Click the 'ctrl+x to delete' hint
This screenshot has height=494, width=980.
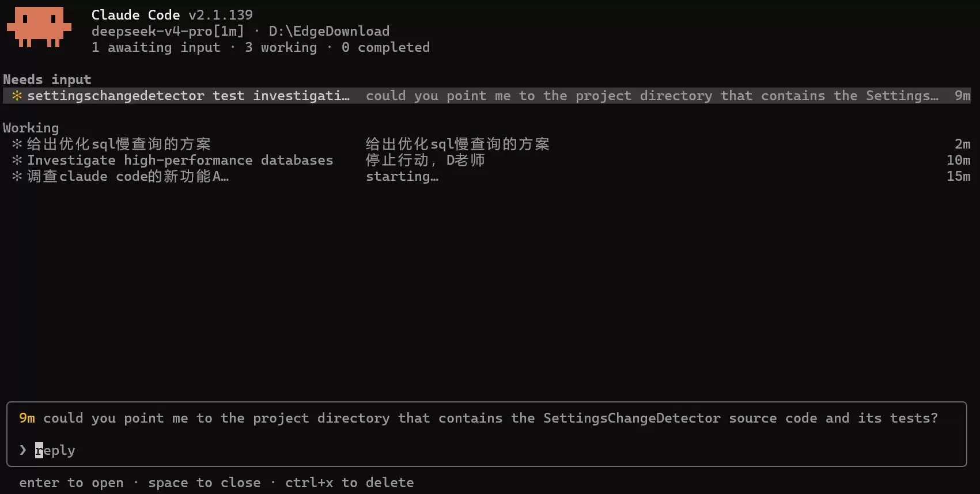tap(349, 482)
